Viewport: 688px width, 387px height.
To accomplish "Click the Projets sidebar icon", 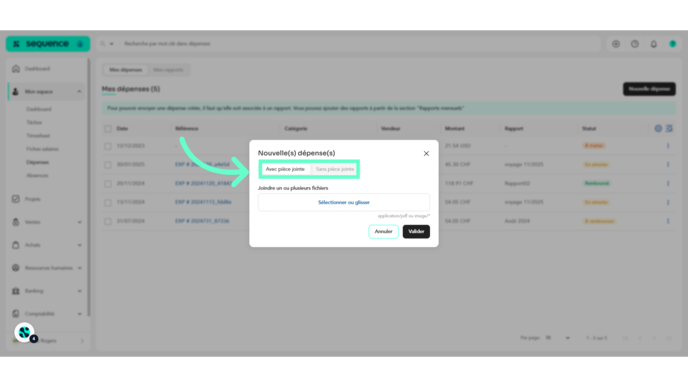I will 16,199.
